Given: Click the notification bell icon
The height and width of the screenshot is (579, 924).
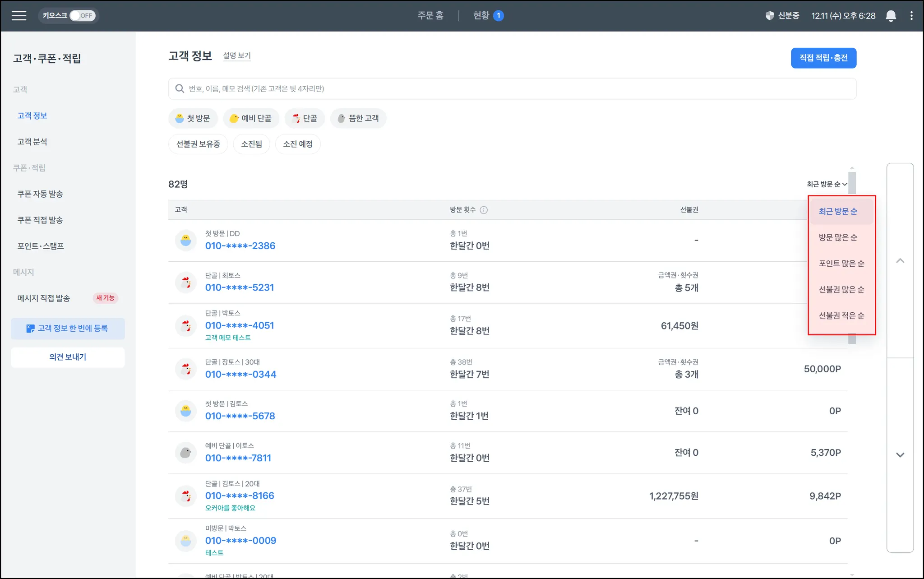Looking at the screenshot, I should pos(891,16).
